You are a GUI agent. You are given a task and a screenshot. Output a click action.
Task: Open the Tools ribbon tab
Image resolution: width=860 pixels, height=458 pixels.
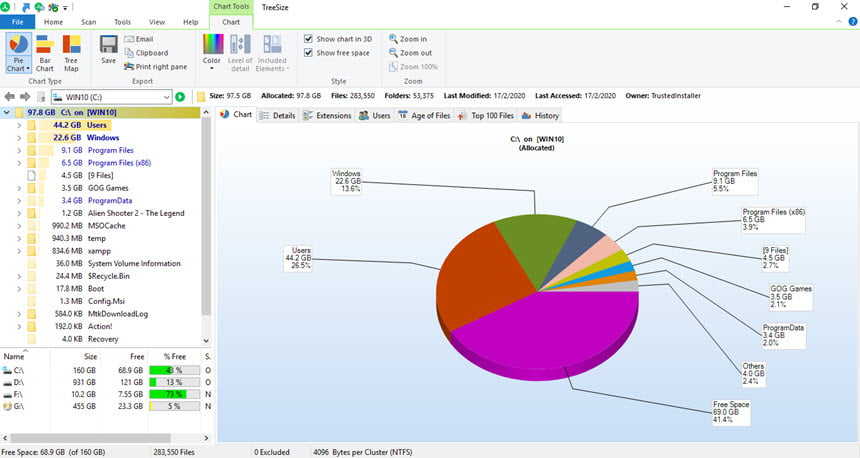point(122,22)
